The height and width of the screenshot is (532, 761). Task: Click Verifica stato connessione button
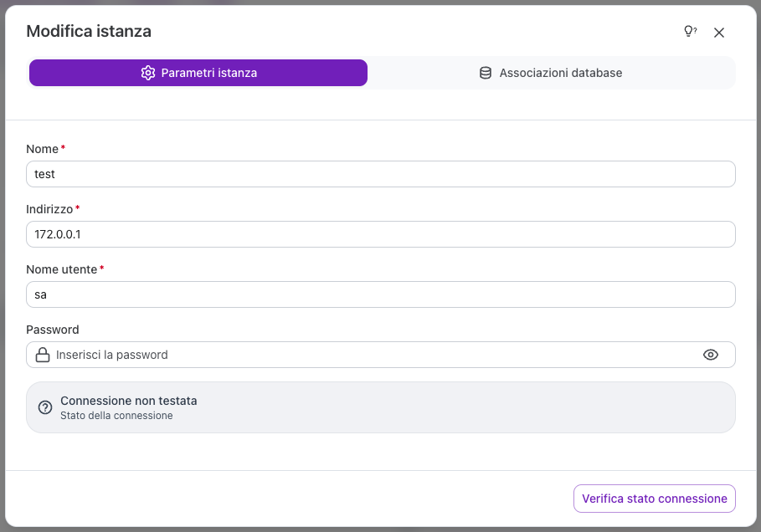point(654,499)
